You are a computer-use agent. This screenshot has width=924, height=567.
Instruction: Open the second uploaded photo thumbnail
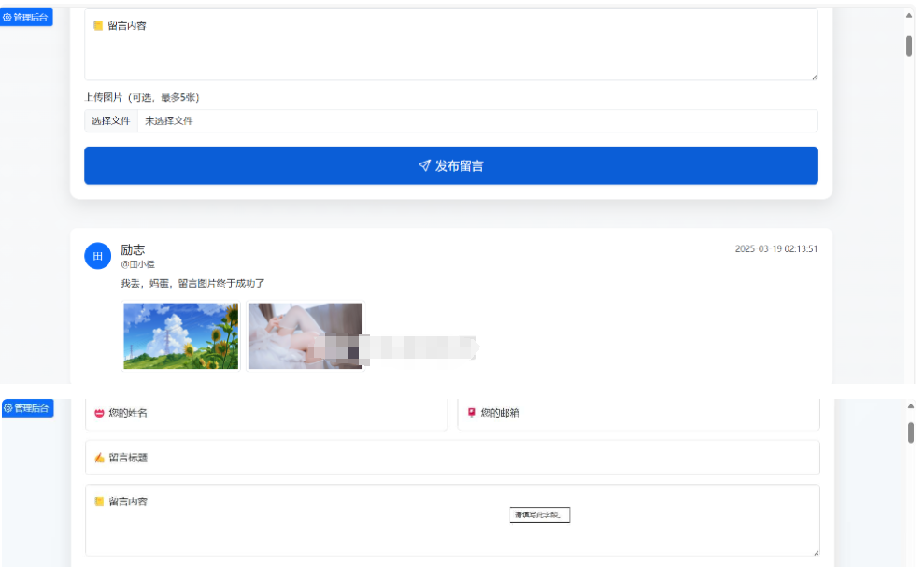tap(306, 335)
